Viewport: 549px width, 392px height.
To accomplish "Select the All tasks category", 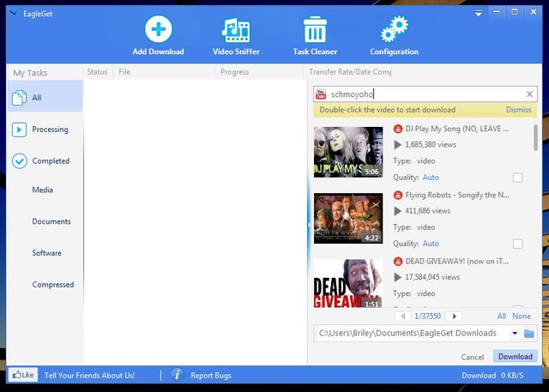I will (45, 96).
